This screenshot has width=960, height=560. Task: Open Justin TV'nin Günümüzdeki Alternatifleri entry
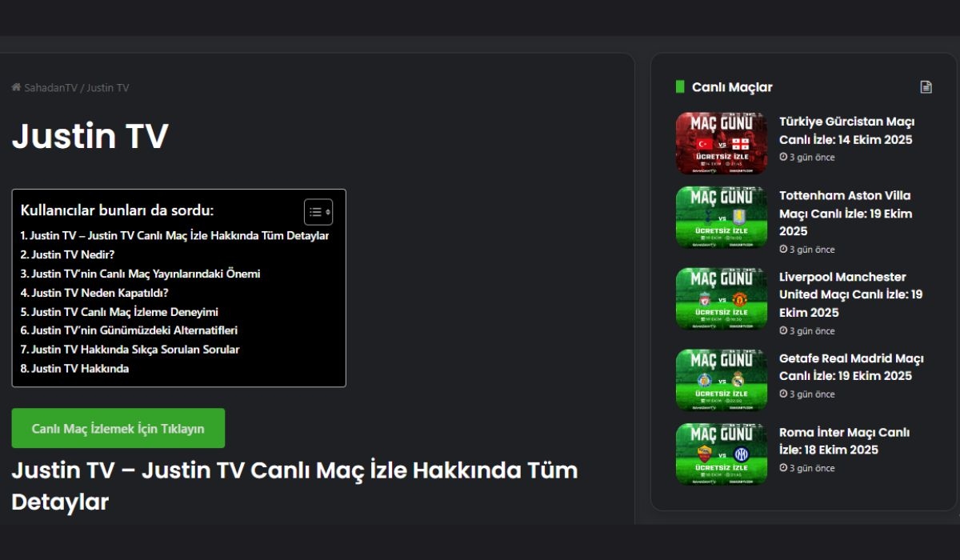point(129,330)
